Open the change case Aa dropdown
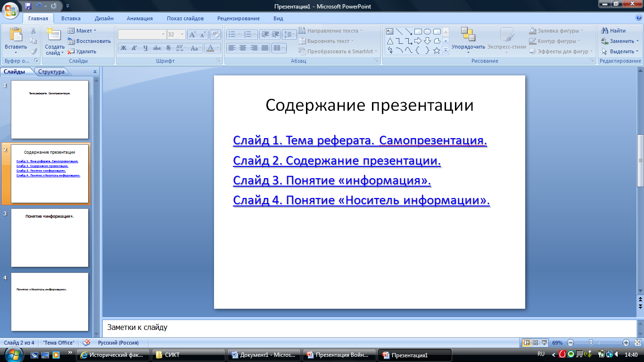 [196, 48]
